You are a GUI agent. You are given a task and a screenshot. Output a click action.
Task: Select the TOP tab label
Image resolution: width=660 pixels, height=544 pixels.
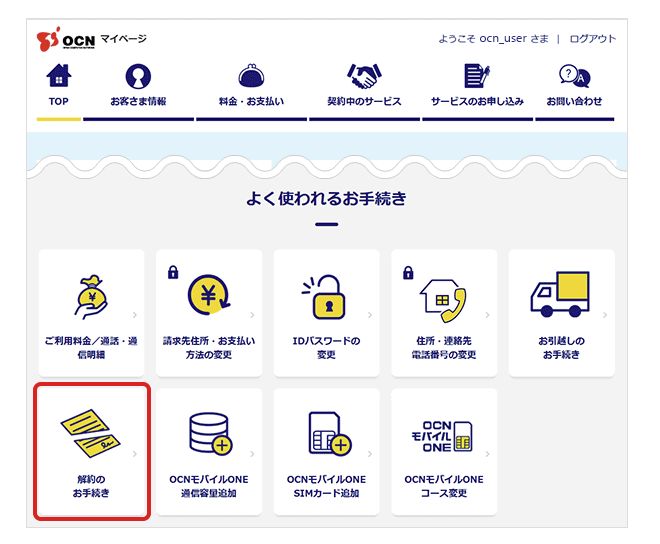pos(59,101)
